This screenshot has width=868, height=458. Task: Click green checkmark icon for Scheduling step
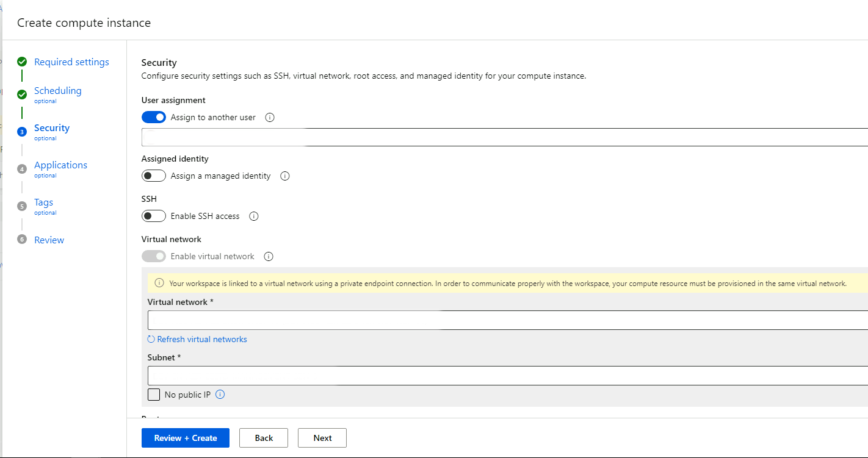22,95
